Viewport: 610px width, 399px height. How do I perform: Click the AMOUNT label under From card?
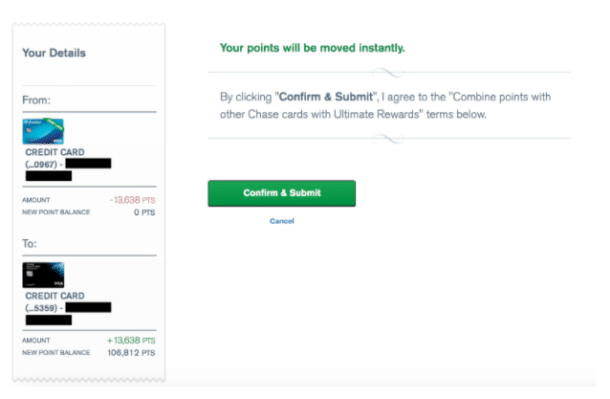click(36, 200)
